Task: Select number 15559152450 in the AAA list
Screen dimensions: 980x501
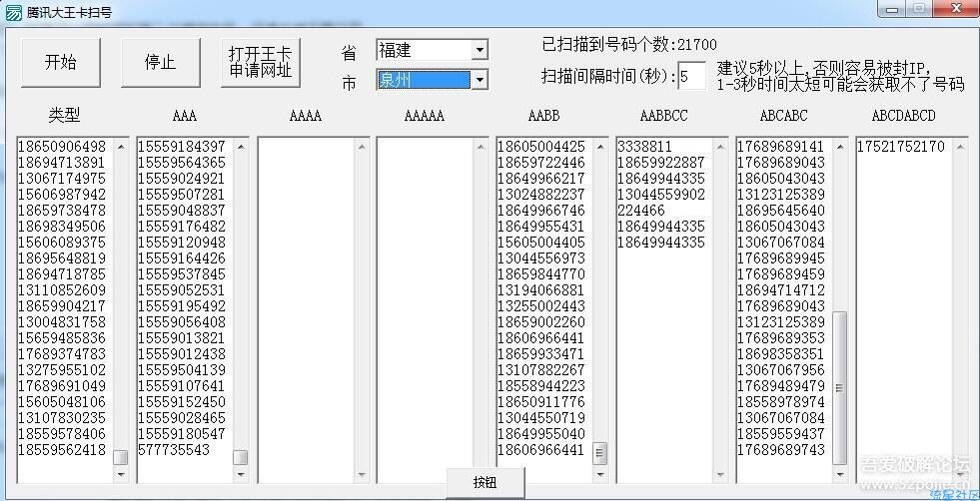Action: coord(182,401)
